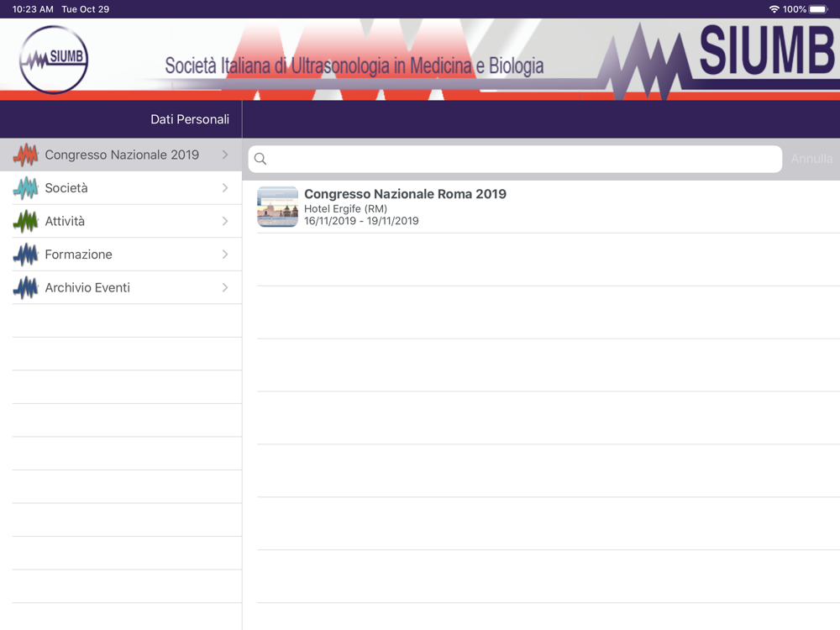Open the Congresso Nazionale Roma 2019 thumbnail

tap(277, 207)
